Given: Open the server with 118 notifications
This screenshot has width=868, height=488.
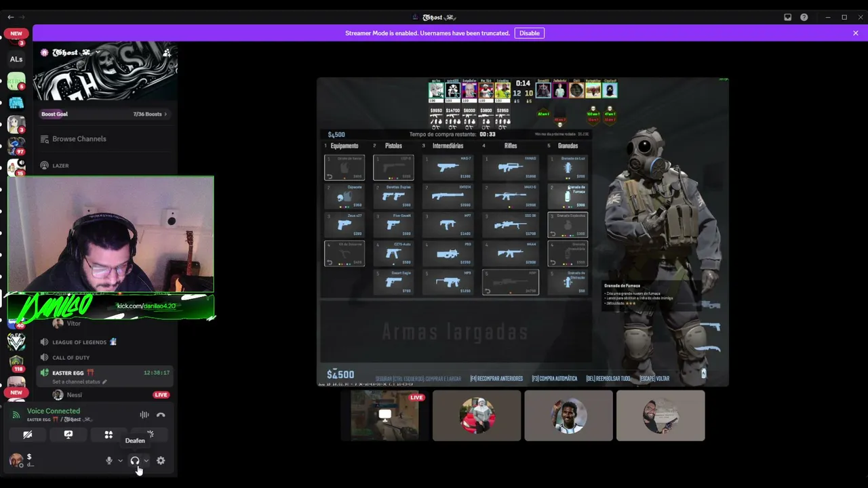Looking at the screenshot, I should [16, 363].
